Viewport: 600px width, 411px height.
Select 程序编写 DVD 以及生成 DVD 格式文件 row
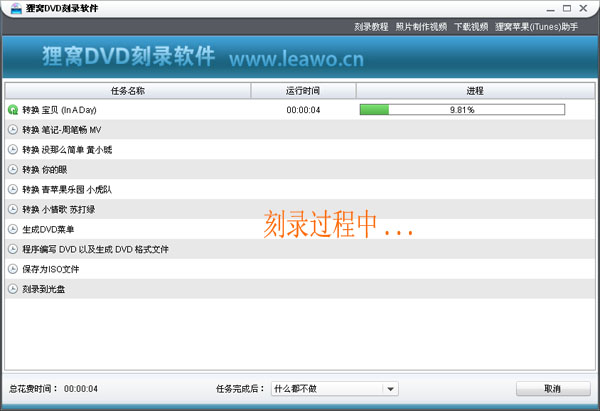300,249
